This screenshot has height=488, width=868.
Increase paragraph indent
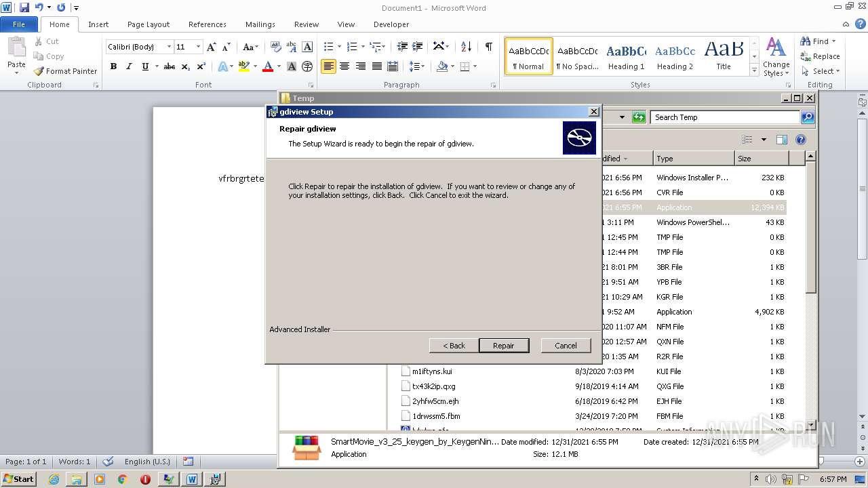point(418,47)
